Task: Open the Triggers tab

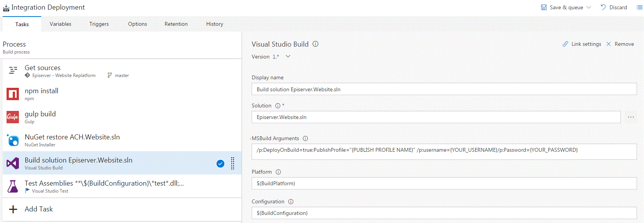Action: tap(99, 24)
